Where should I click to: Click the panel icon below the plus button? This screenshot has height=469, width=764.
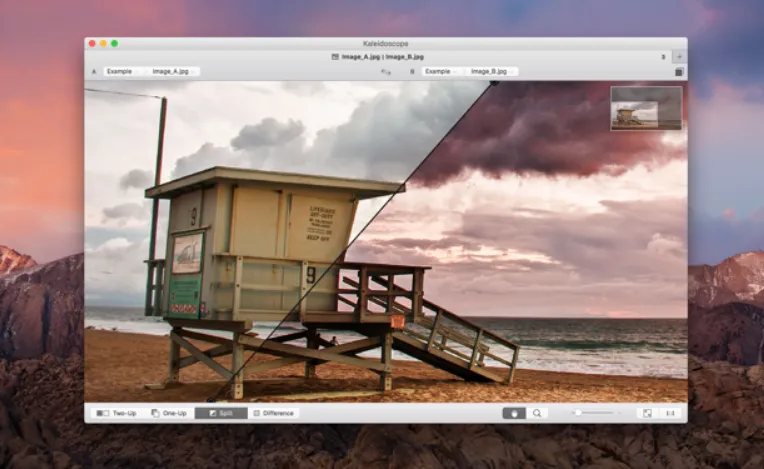(x=679, y=72)
